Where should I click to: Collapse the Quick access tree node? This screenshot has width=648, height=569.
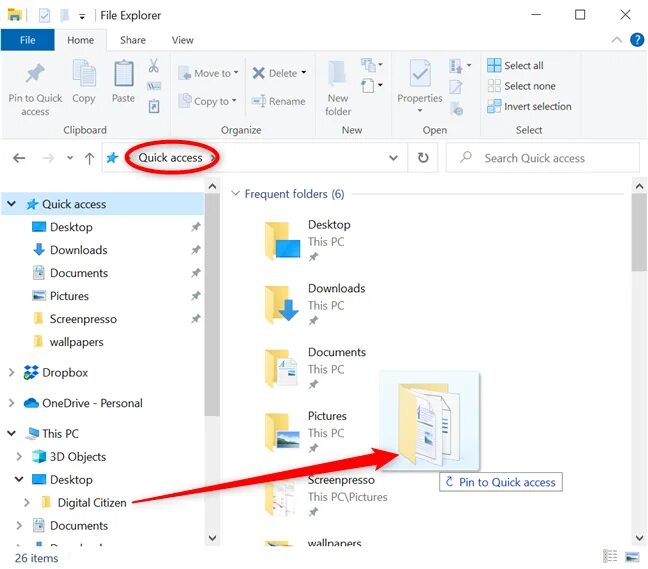coord(12,204)
